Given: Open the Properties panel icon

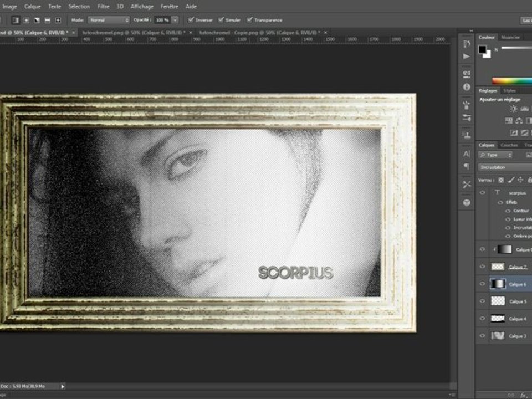Looking at the screenshot, I should 467,74.
